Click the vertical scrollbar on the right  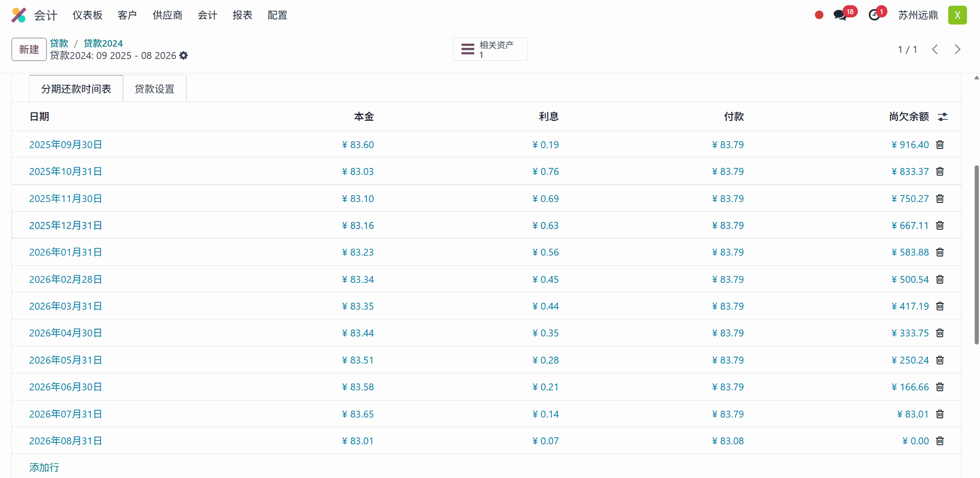[976, 255]
